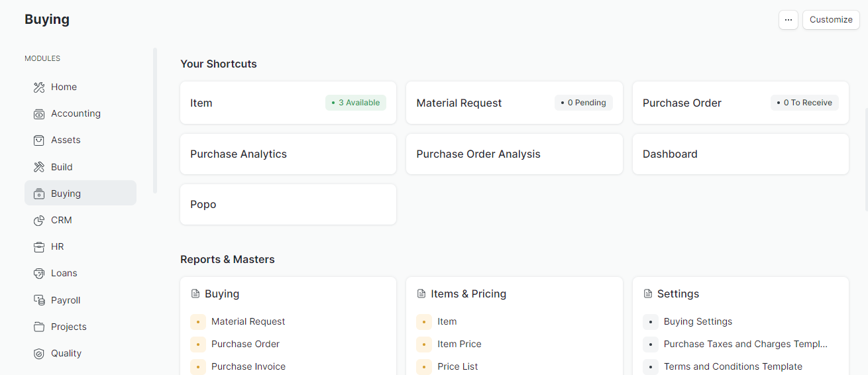
Task: Select the Quality shield icon
Action: [39, 353]
